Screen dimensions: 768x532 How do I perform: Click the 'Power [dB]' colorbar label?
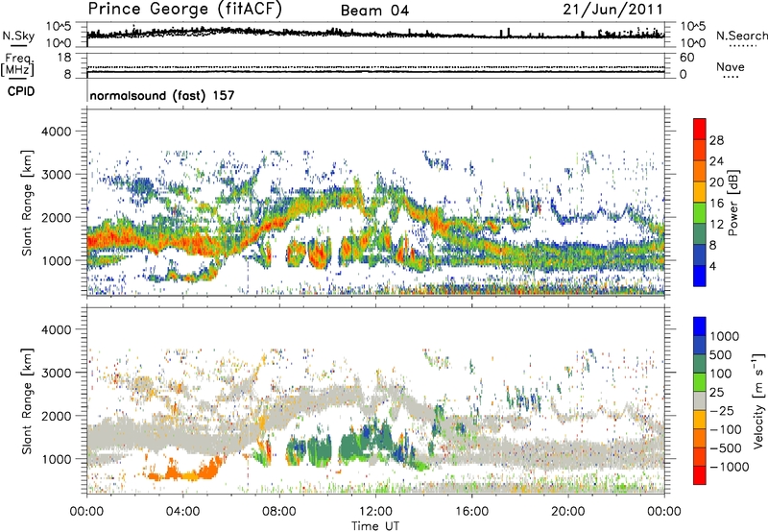click(733, 203)
